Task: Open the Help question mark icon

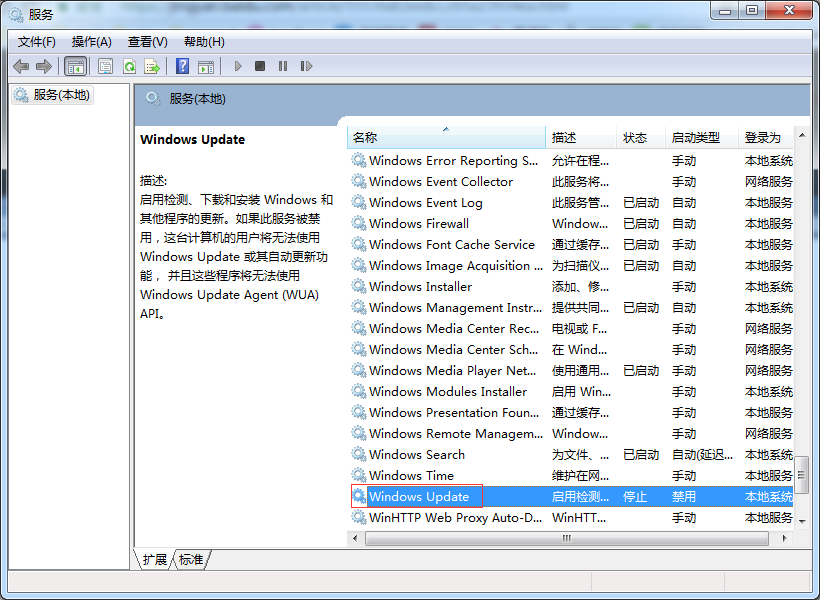Action: tap(183, 66)
